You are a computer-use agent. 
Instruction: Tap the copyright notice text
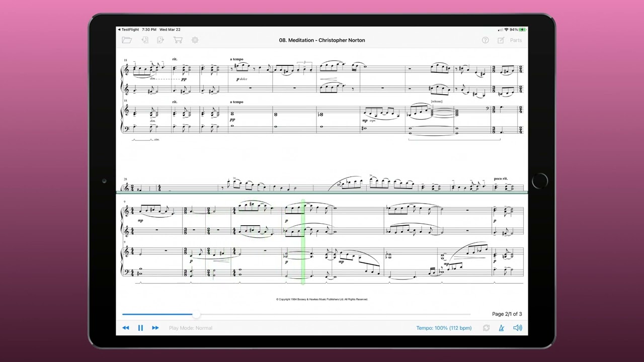(322, 299)
